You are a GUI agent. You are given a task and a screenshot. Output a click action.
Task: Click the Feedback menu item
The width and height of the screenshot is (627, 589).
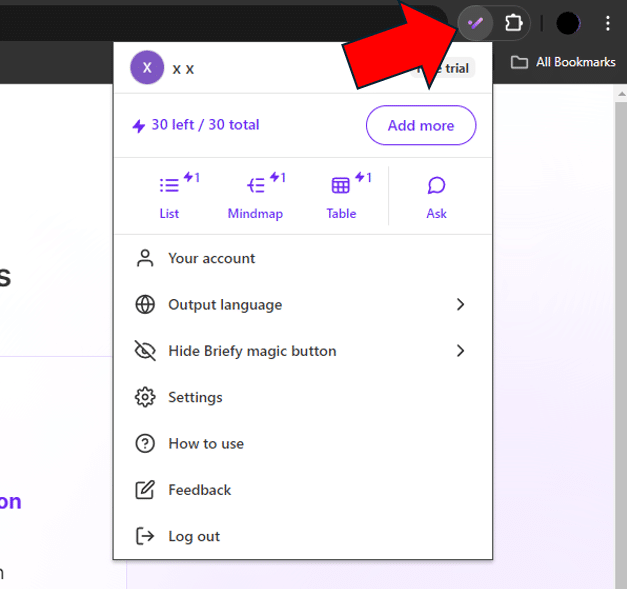coord(199,490)
